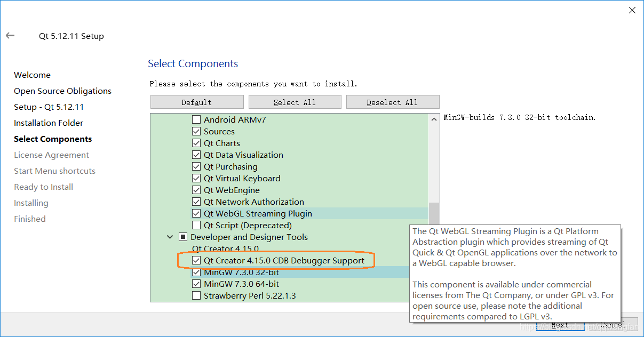
Task: Select License Agreement in the sidebar
Action: tap(51, 155)
